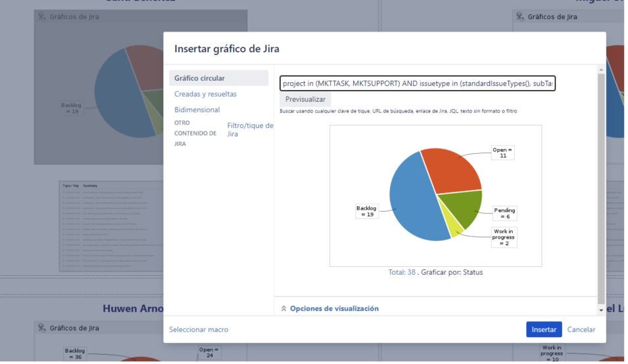Click macro icon in top-right Gráficos de Jira
This screenshot has height=364, width=628.
pos(520,16)
